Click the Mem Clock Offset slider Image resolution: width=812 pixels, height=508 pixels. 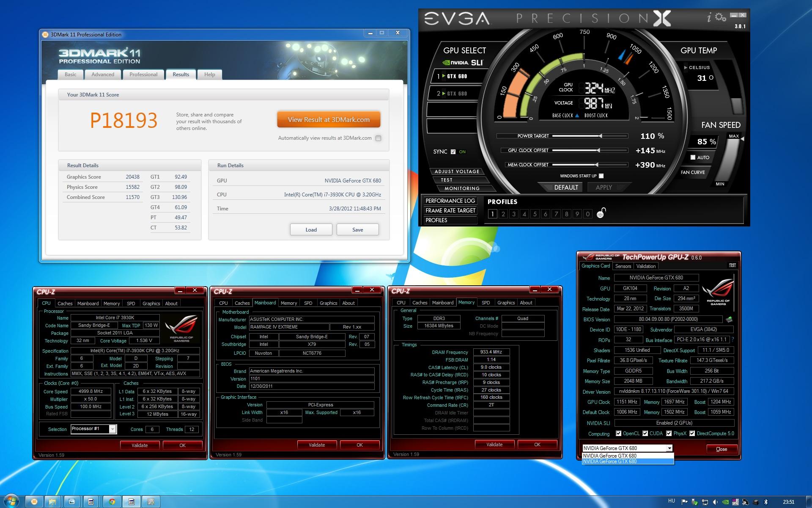click(x=590, y=165)
